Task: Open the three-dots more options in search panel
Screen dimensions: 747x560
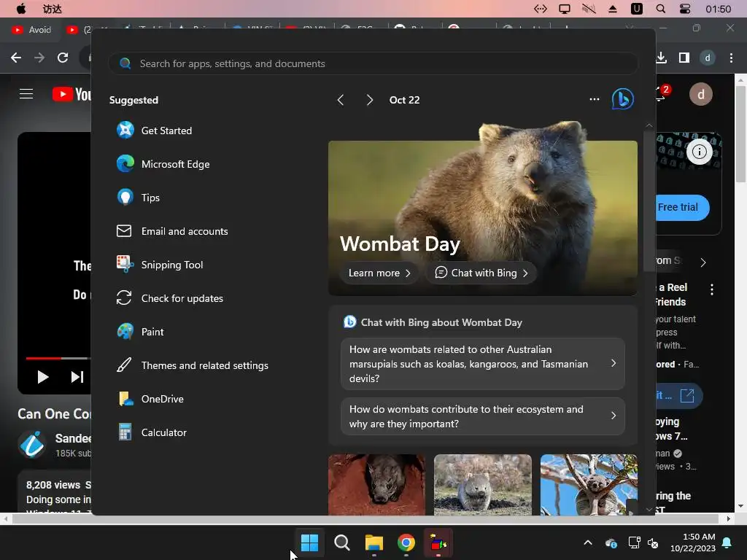Action: 594,99
